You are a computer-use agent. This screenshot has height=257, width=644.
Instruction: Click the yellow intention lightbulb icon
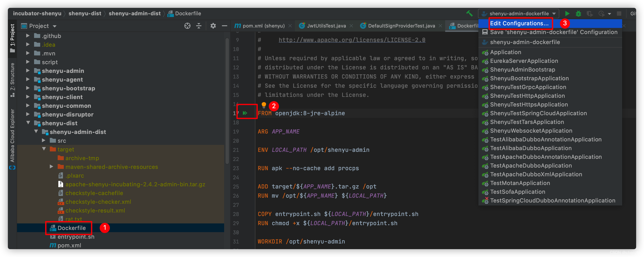pos(263,105)
